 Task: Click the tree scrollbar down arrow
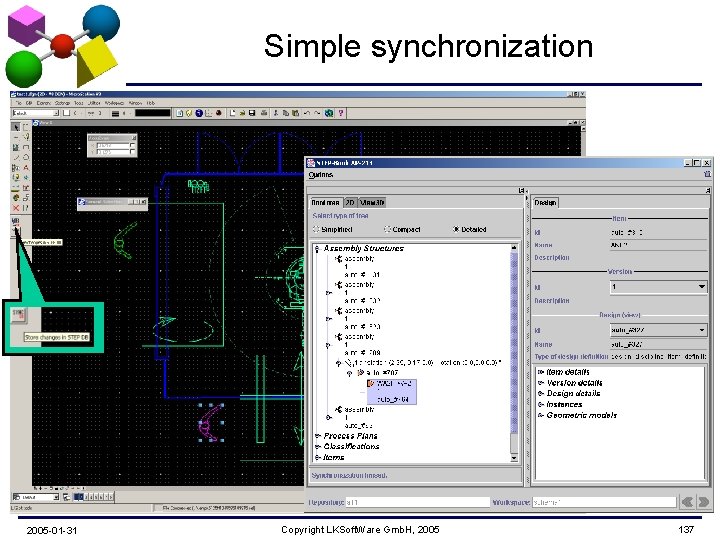[514, 458]
